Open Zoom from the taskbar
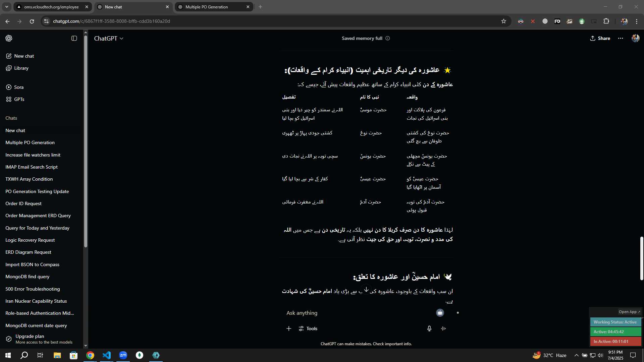 point(123,355)
